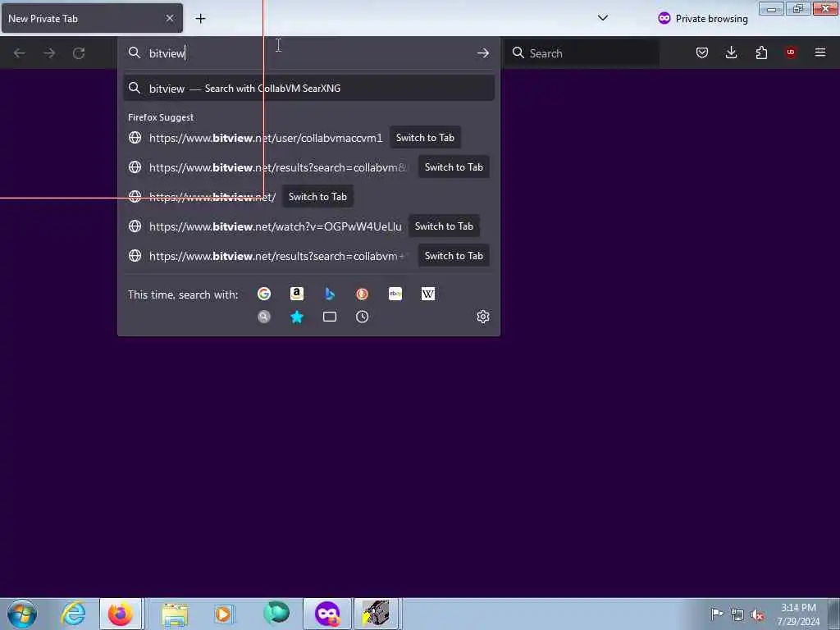Open the Downloads panel
The height and width of the screenshot is (630, 840).
[731, 52]
